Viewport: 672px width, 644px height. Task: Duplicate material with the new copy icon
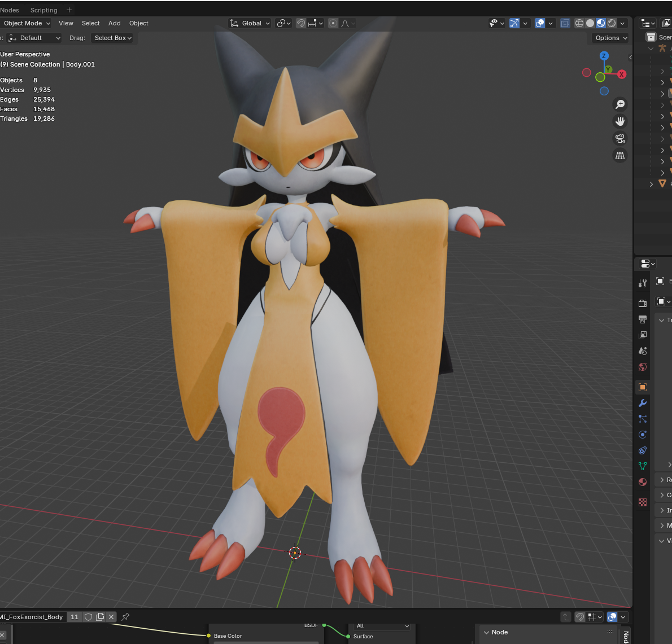pyautogui.click(x=100, y=617)
